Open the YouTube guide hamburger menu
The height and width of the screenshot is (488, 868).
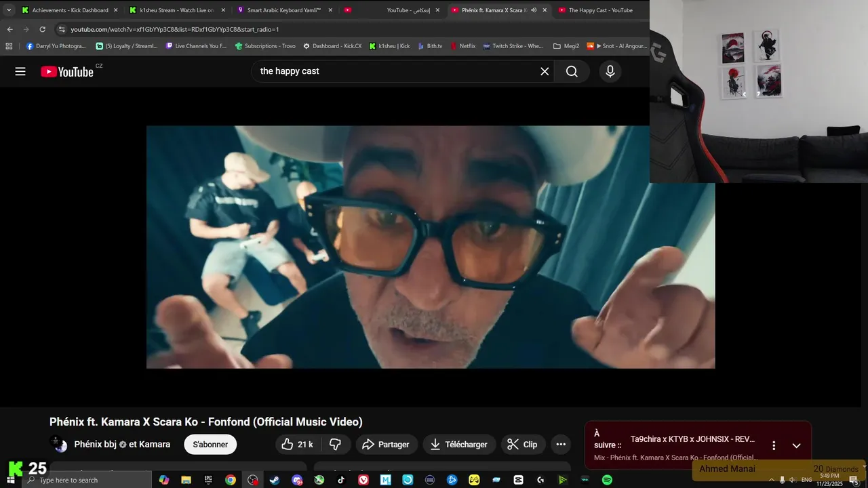tap(20, 71)
